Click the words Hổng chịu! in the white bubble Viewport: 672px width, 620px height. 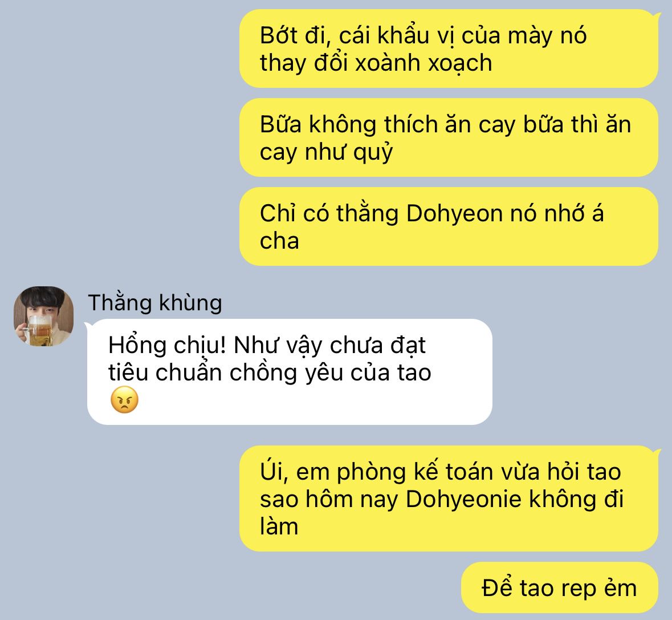[x=167, y=346]
